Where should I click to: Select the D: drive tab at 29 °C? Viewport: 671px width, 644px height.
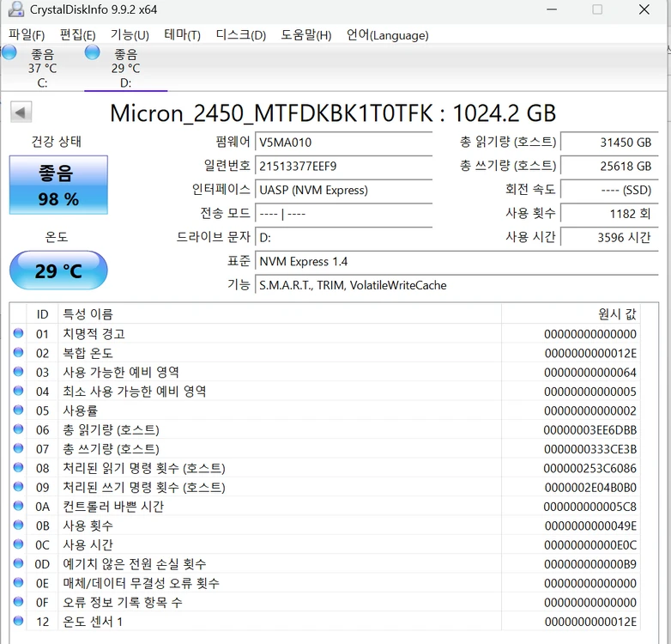(126, 68)
